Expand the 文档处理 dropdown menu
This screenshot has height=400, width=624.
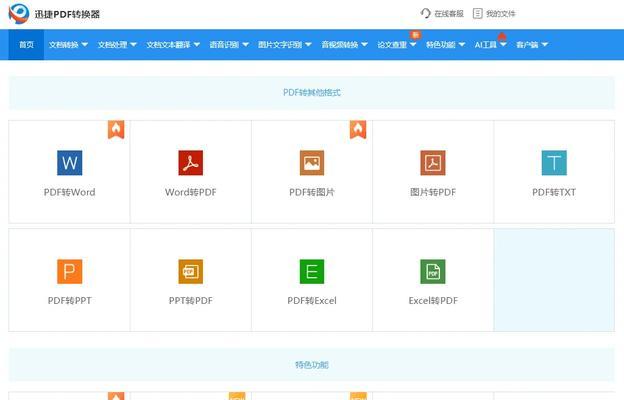117,45
